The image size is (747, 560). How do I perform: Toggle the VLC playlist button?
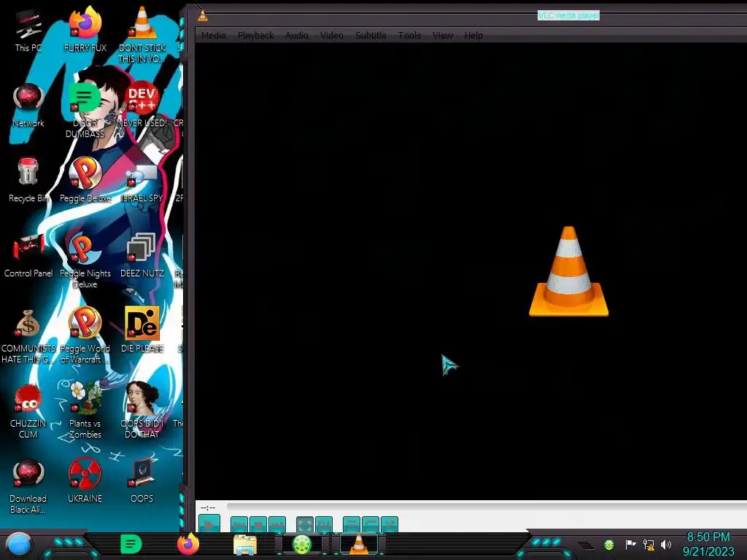[x=352, y=525]
